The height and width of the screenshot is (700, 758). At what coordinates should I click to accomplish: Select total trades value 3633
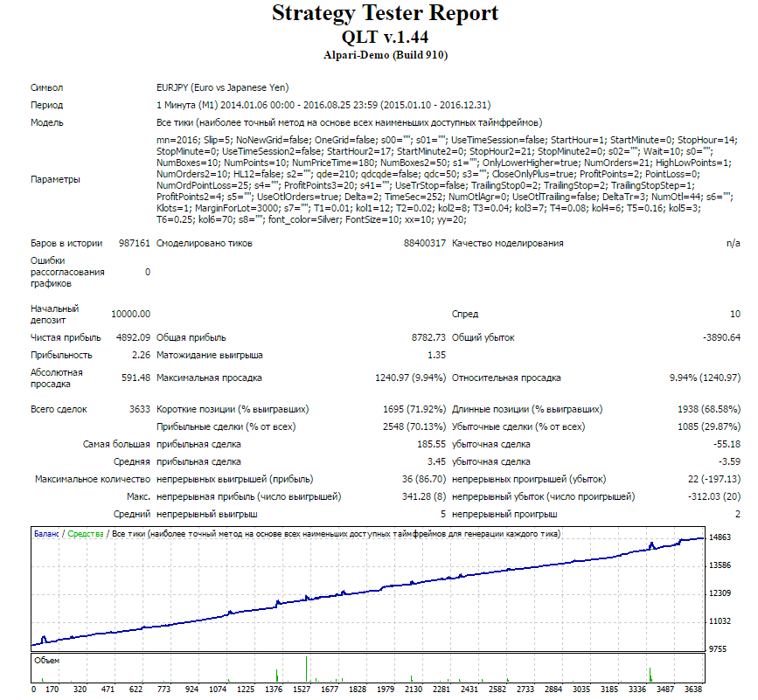point(140,409)
